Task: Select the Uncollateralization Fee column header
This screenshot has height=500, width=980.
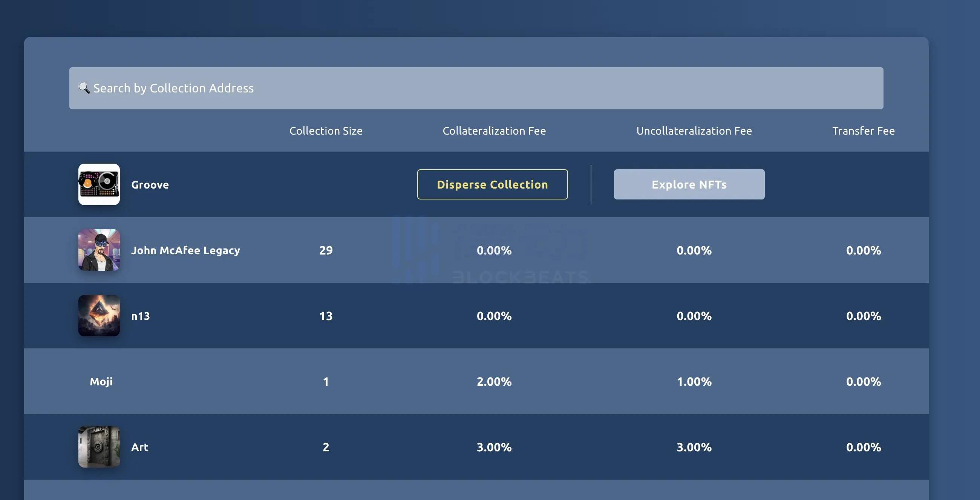Action: 694,131
